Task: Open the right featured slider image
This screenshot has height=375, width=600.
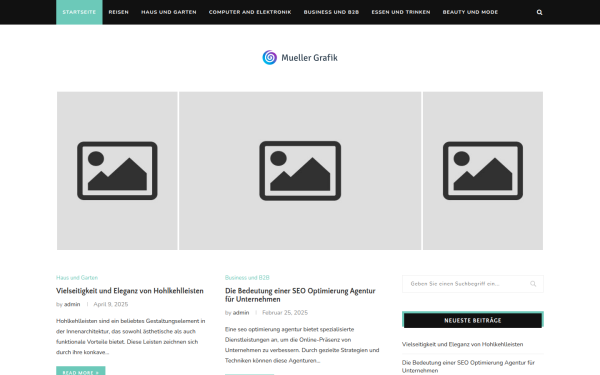Action: coord(483,171)
